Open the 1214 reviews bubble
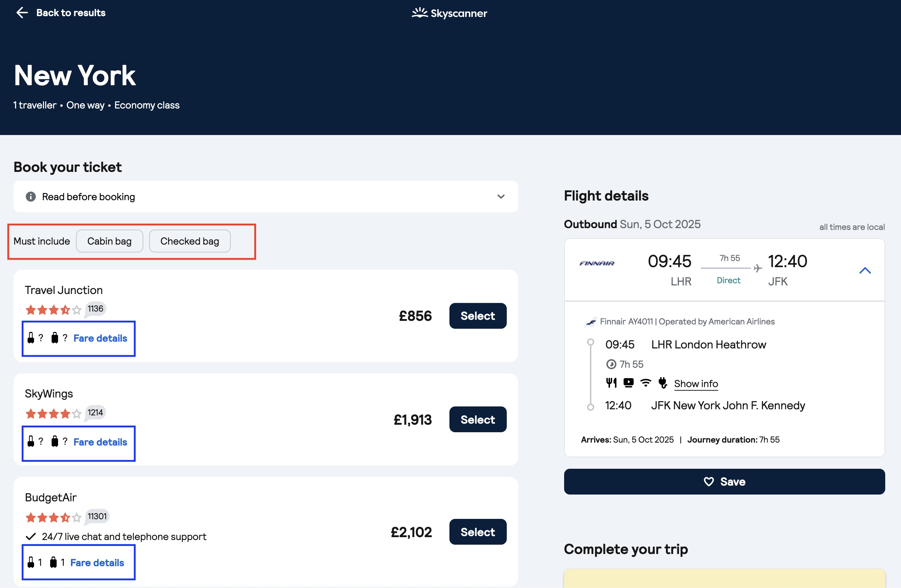 click(95, 413)
